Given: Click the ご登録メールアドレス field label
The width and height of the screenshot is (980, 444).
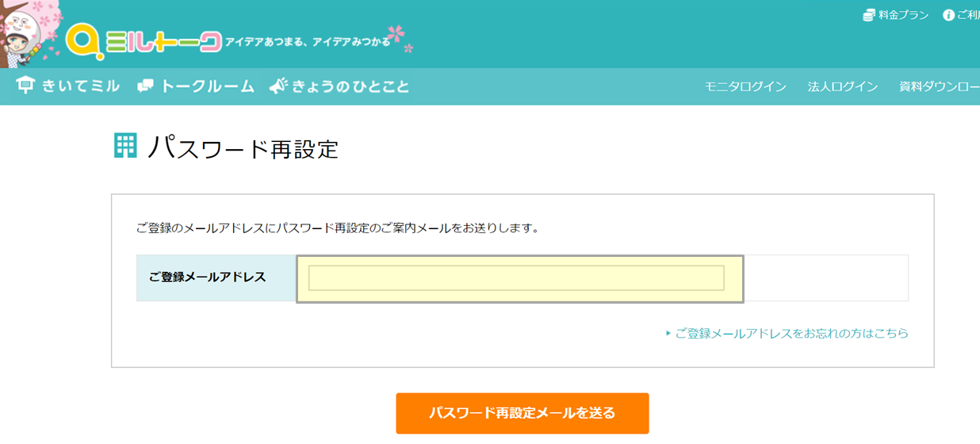Looking at the screenshot, I should pos(208,277).
